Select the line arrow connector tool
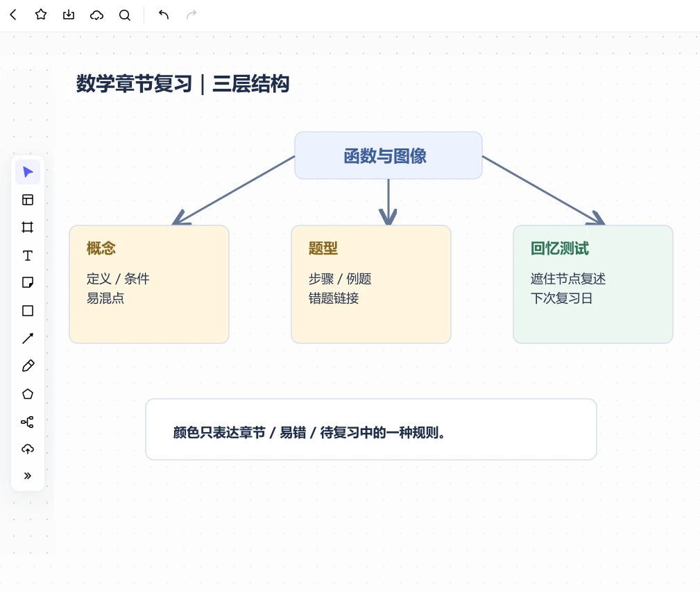700x593 pixels. pos(28,338)
